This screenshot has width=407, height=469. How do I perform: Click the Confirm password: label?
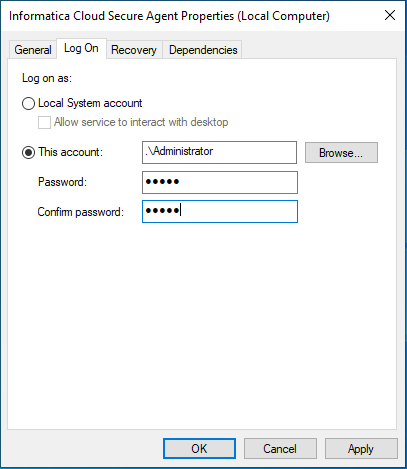(80, 212)
